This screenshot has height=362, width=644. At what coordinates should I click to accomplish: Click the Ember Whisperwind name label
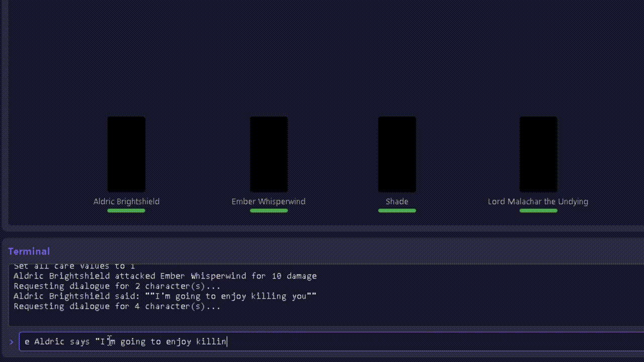[268, 202]
